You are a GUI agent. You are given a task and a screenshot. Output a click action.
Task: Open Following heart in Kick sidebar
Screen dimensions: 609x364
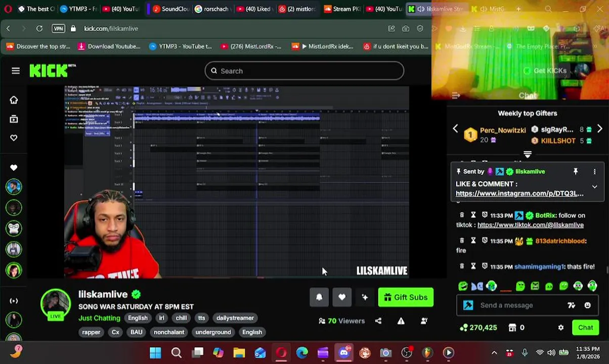pos(14,138)
